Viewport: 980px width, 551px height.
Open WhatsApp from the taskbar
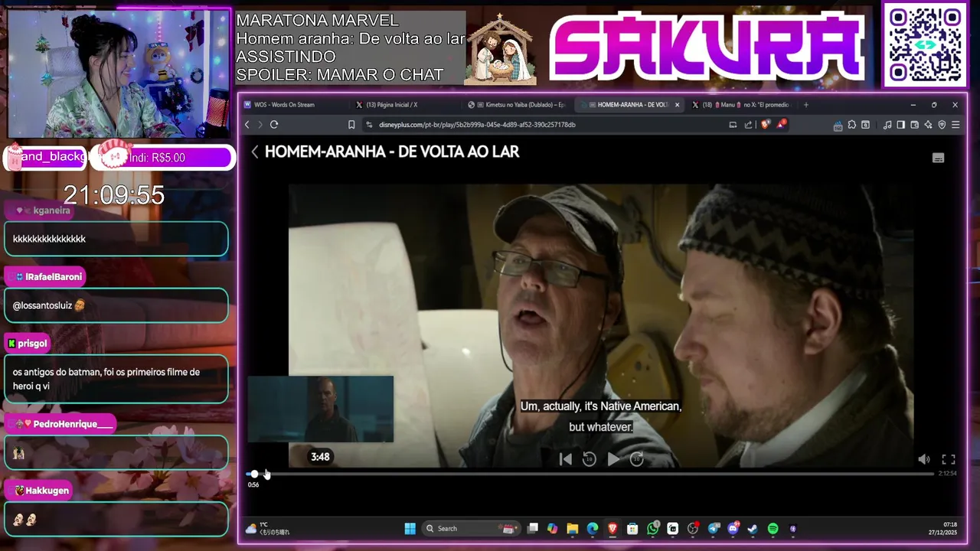click(653, 529)
